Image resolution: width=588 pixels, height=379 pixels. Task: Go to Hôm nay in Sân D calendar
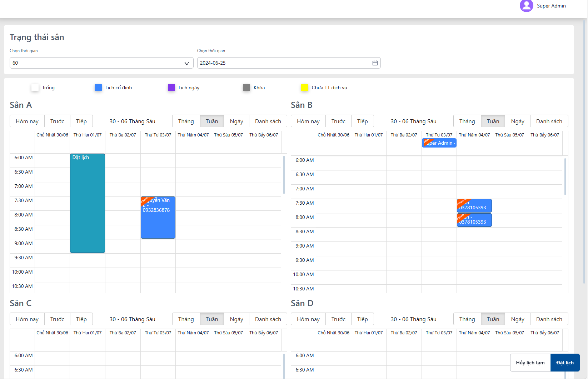(308, 319)
